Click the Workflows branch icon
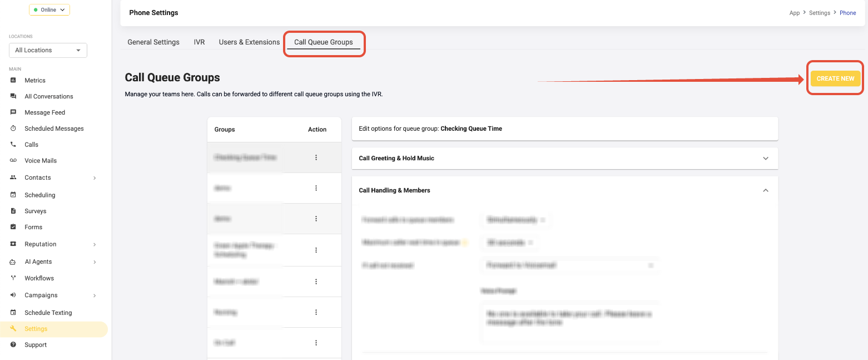The image size is (868, 360). click(13, 278)
